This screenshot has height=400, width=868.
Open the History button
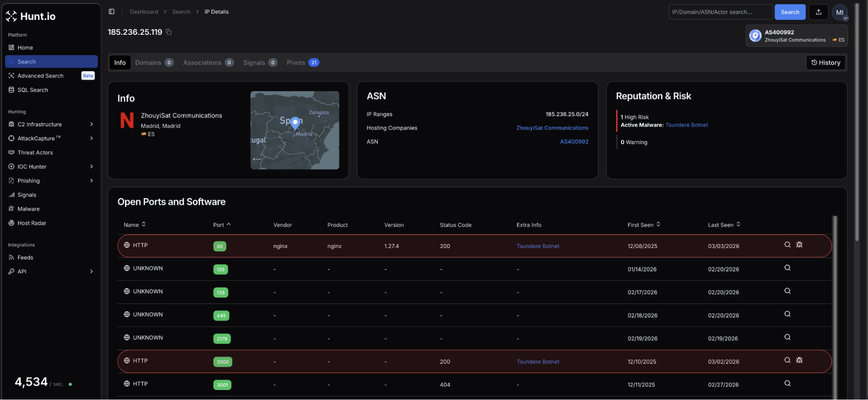(825, 63)
